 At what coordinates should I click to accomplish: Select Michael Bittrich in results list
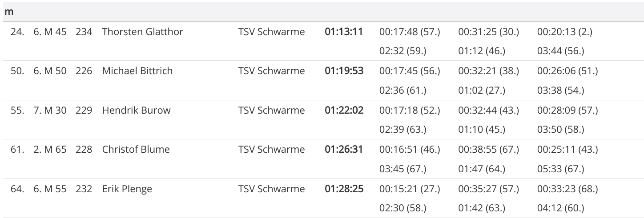[137, 71]
